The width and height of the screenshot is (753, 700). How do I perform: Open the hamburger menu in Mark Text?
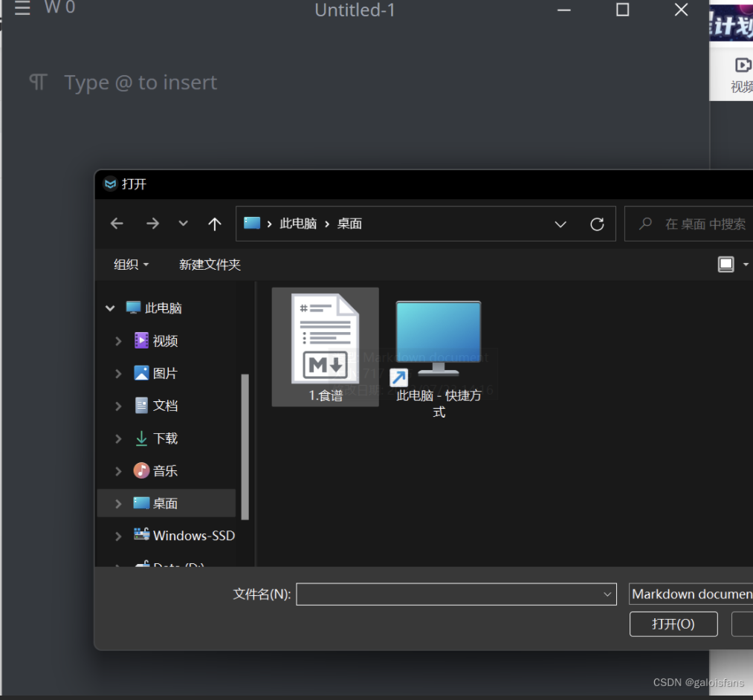coord(22,9)
